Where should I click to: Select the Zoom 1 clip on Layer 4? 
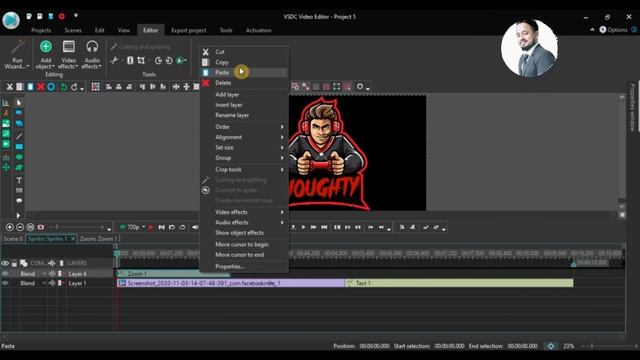tap(173, 273)
